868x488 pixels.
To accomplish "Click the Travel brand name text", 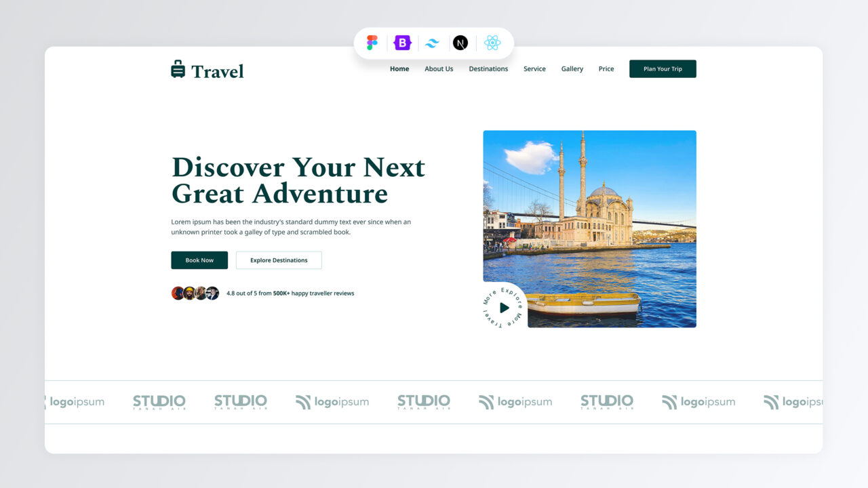I will 217,71.
